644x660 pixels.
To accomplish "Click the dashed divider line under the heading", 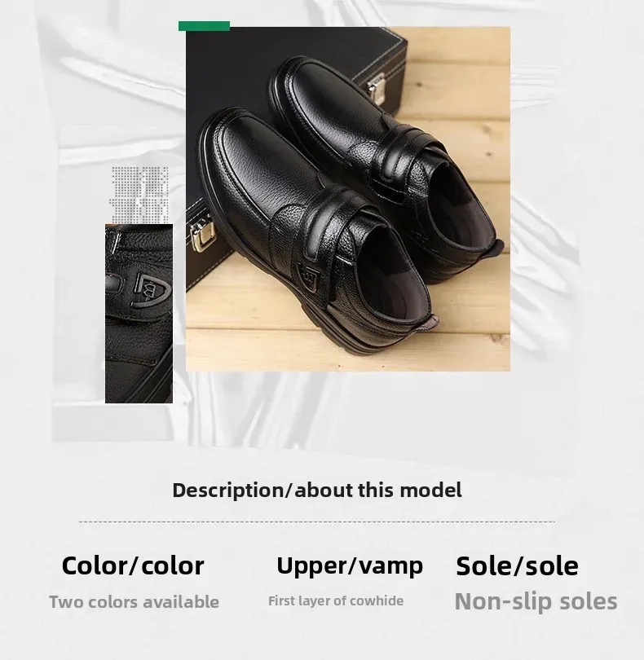I will tap(317, 522).
